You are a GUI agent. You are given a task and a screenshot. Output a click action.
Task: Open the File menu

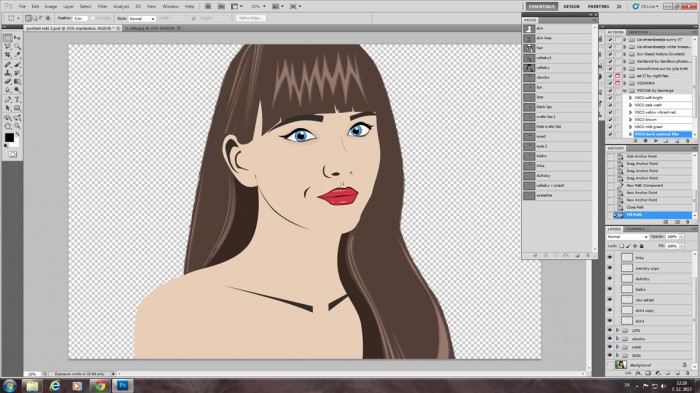click(x=22, y=7)
